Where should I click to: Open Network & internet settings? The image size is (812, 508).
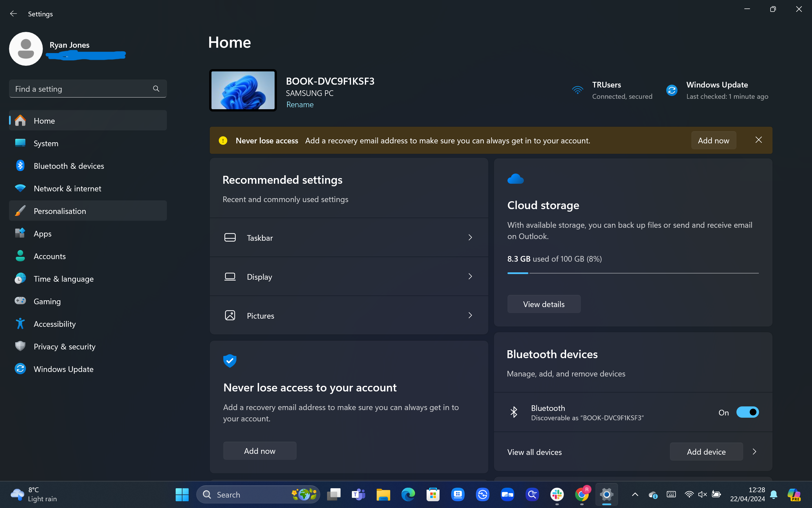pyautogui.click(x=88, y=188)
